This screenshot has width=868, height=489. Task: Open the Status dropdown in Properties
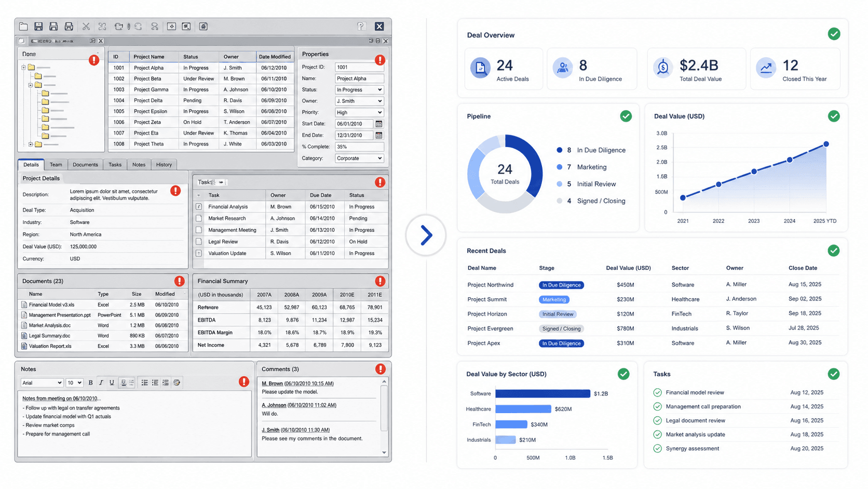click(x=359, y=90)
